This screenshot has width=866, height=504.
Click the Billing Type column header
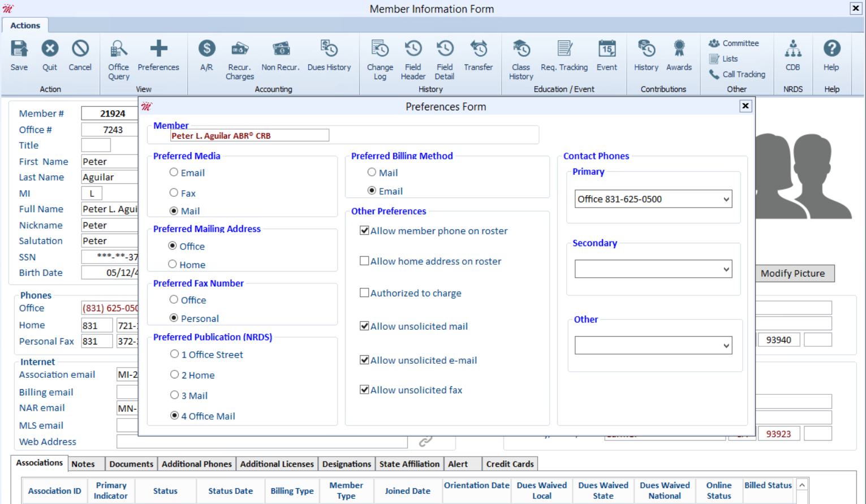click(x=292, y=490)
